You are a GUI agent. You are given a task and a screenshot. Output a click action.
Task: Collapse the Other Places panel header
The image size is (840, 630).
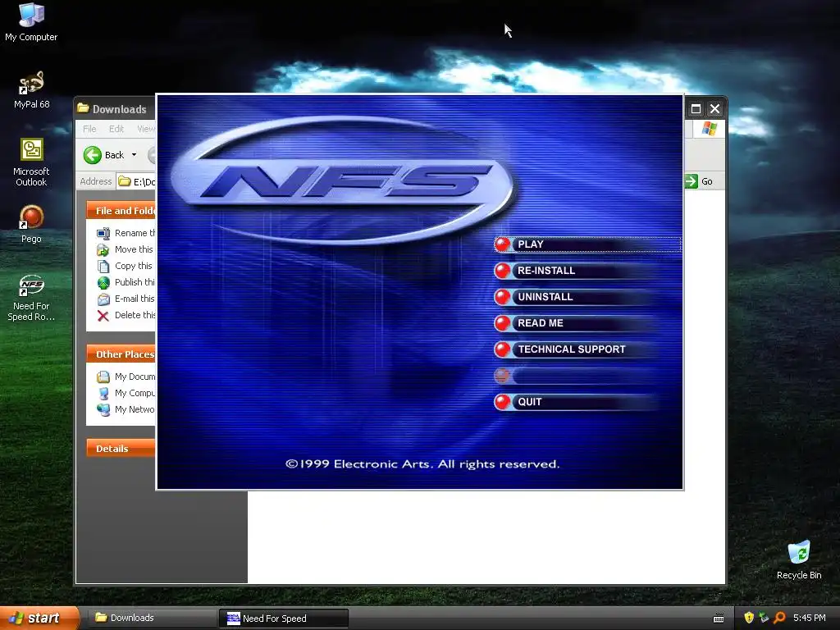[121, 354]
